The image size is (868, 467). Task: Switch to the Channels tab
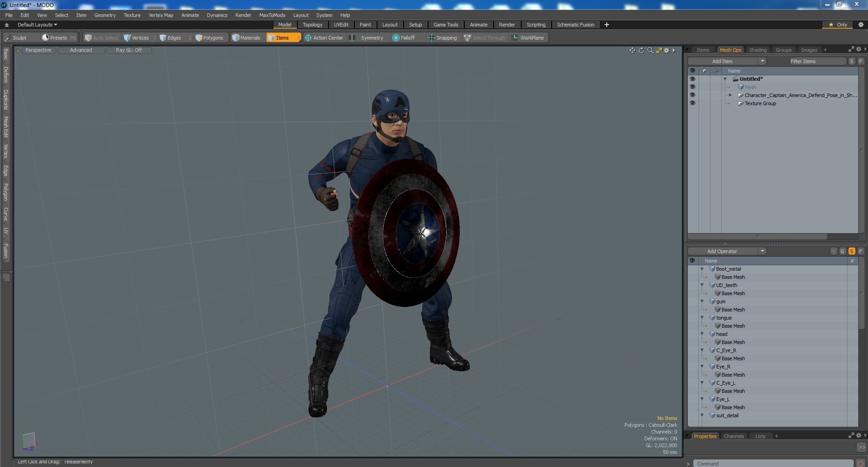pyautogui.click(x=734, y=436)
